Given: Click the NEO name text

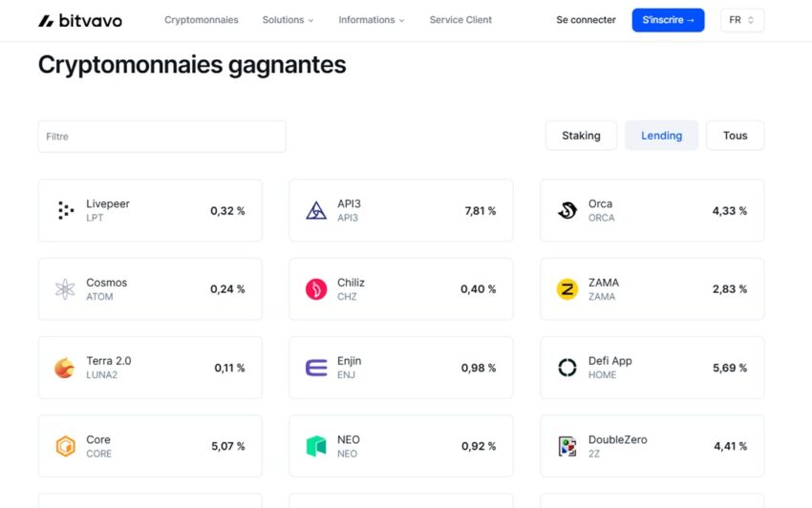Looking at the screenshot, I should 349,439.
